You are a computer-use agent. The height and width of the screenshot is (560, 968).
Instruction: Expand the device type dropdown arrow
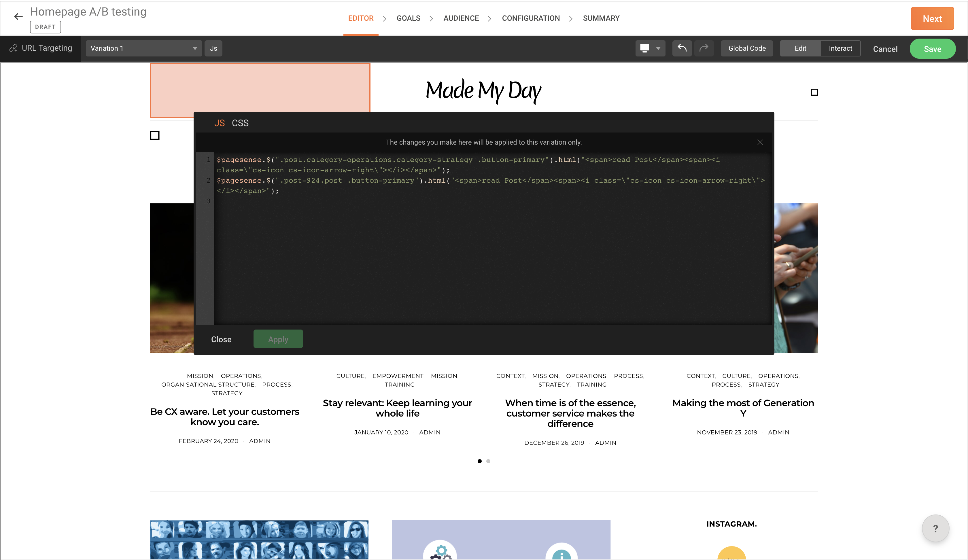[x=658, y=48]
